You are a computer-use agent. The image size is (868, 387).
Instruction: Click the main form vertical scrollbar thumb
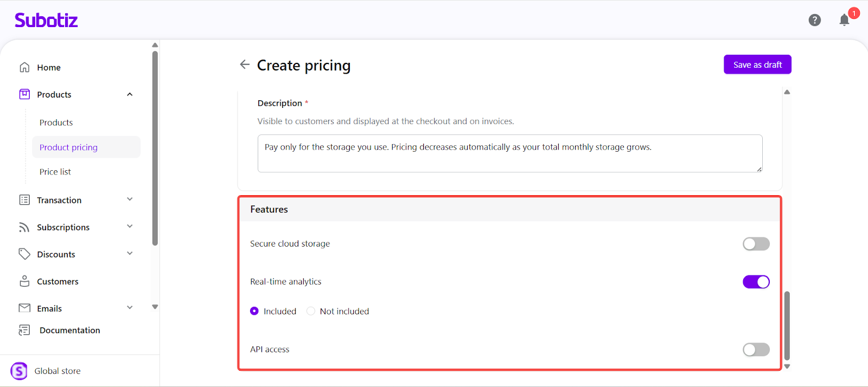pos(787,325)
